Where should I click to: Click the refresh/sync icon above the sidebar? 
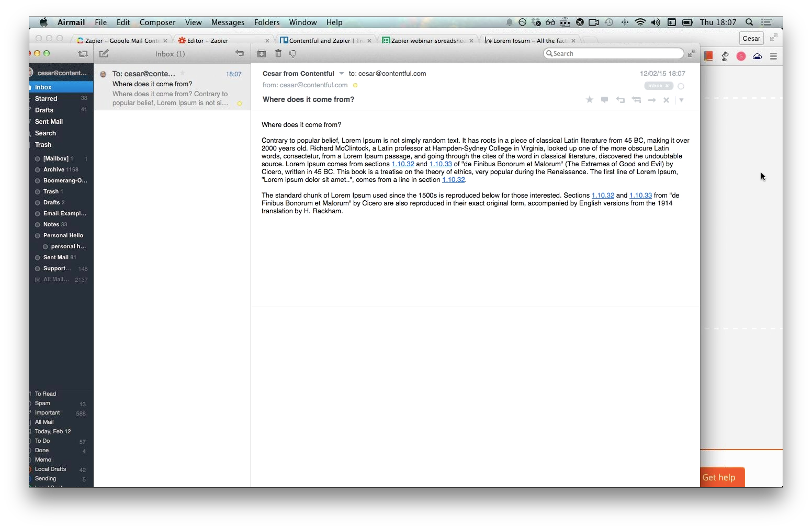pos(83,53)
